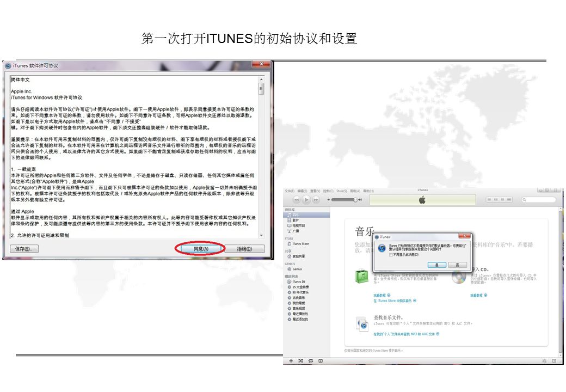Switch to Cover Flow view button
The width and height of the screenshot is (566, 392).
point(509,200)
